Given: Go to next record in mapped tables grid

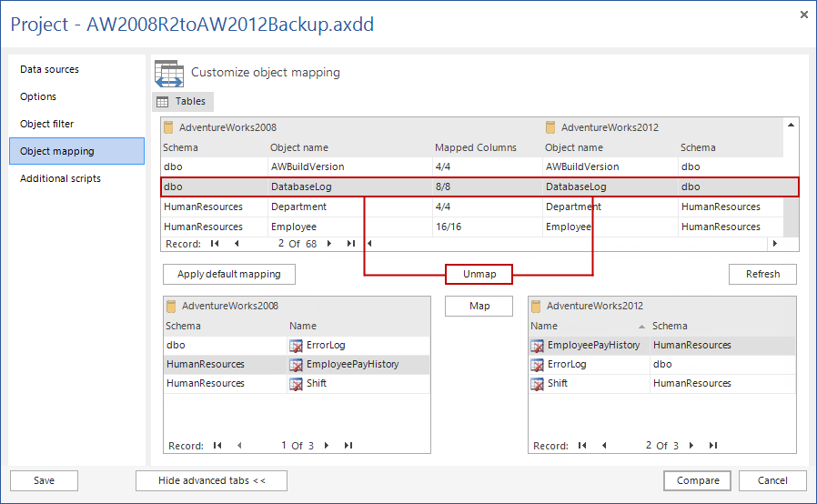Looking at the screenshot, I should [329, 244].
